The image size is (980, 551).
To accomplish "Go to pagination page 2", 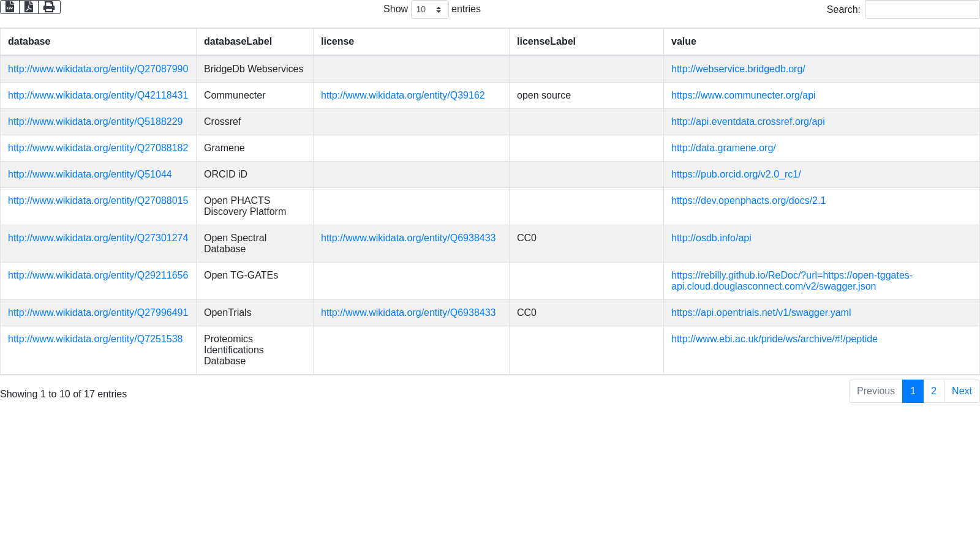I will tap(933, 391).
